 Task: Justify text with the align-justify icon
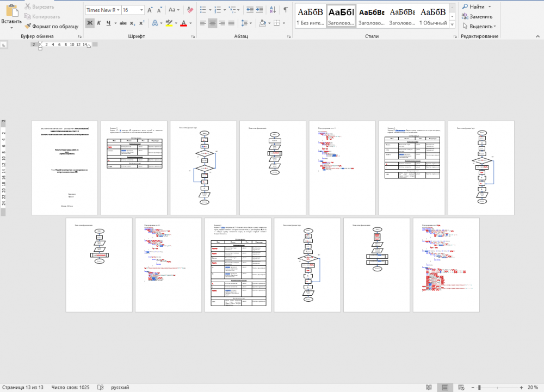pos(231,23)
